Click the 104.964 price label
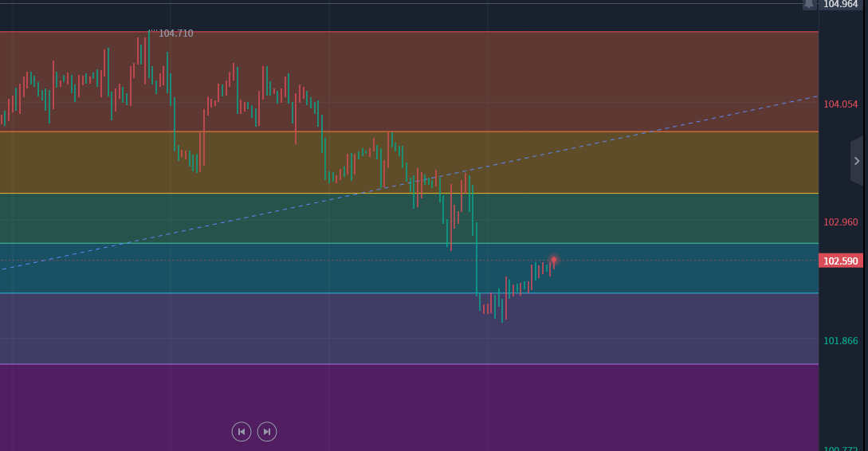 point(841,4)
